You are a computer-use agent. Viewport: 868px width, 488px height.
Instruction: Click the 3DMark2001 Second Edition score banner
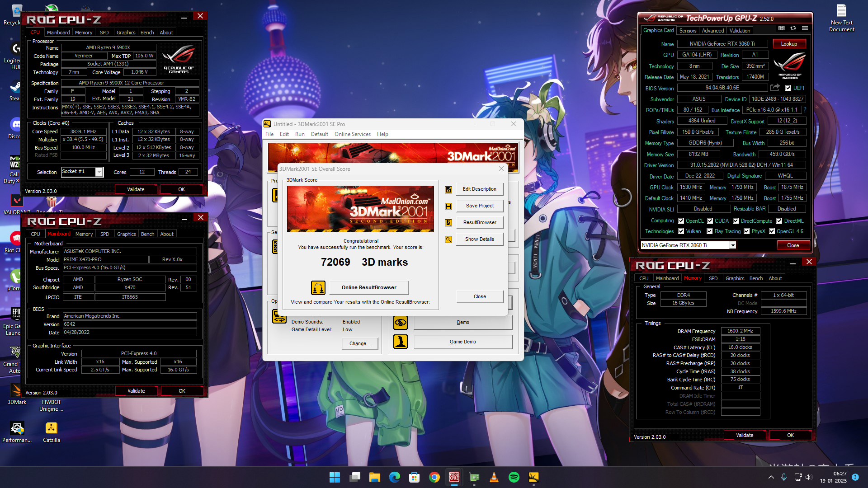[x=360, y=209]
